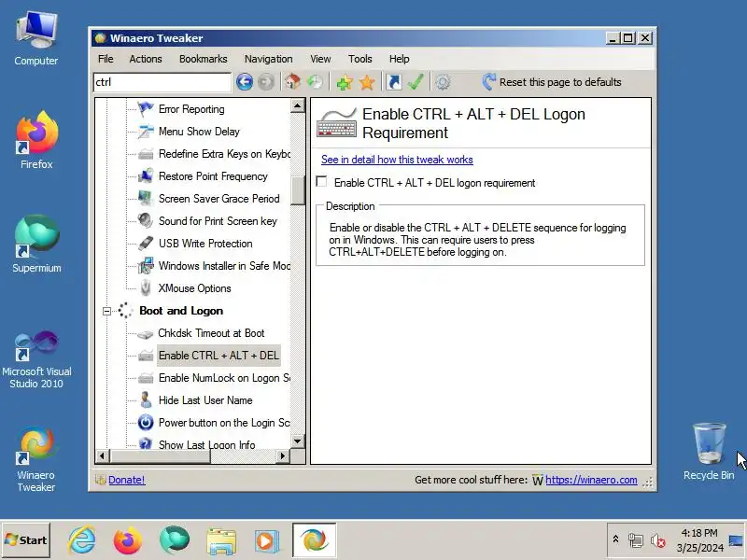Launch Internet Explorer from the taskbar

pyautogui.click(x=81, y=540)
